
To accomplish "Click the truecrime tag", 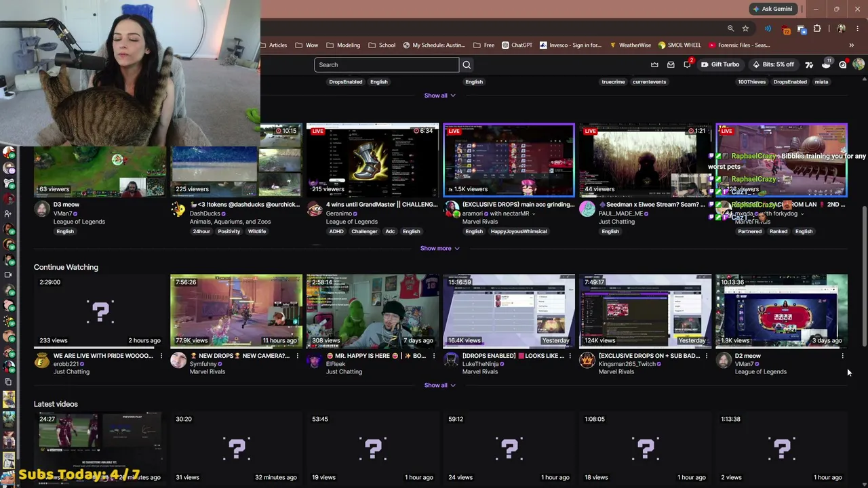I will pos(613,82).
